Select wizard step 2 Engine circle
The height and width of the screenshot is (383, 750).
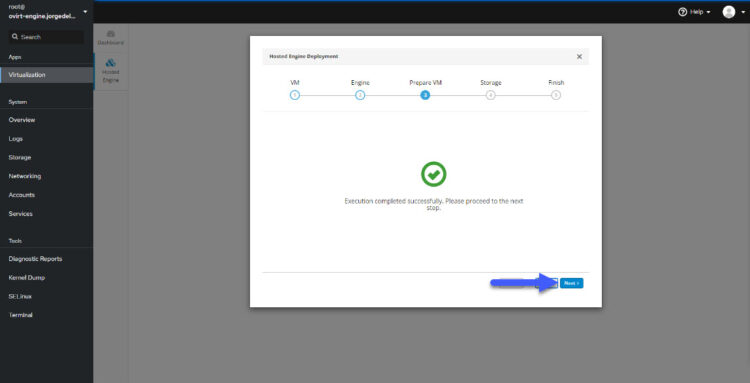point(360,95)
